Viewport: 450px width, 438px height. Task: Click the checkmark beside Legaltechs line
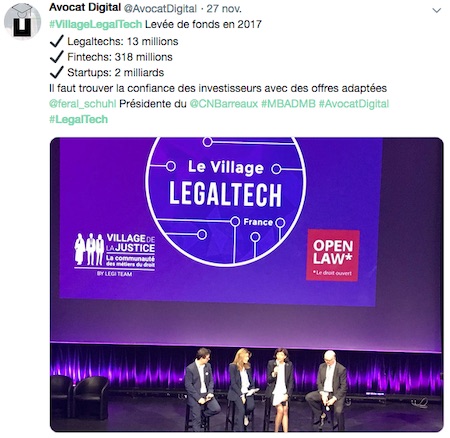(x=56, y=41)
